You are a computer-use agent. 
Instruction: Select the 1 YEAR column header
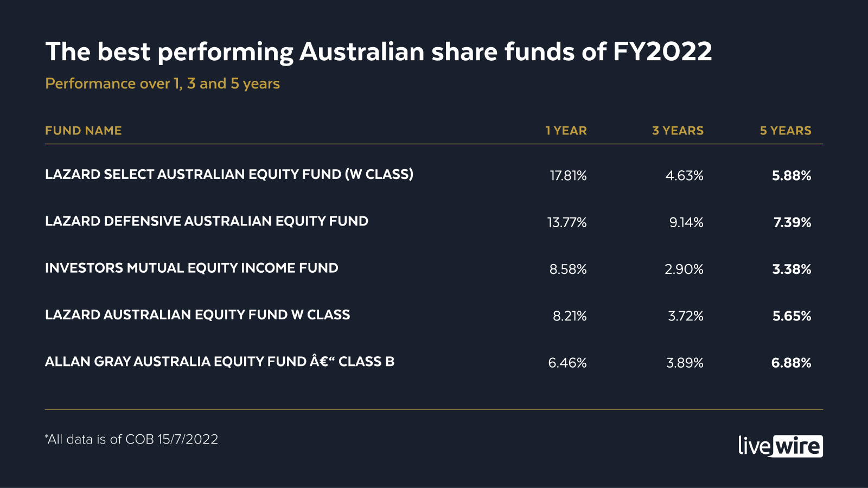click(566, 131)
